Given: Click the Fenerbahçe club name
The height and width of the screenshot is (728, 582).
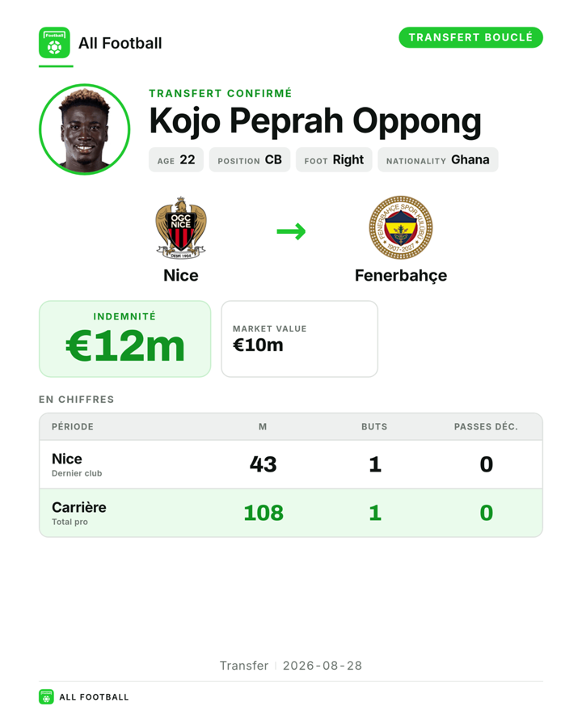Looking at the screenshot, I should (x=401, y=275).
